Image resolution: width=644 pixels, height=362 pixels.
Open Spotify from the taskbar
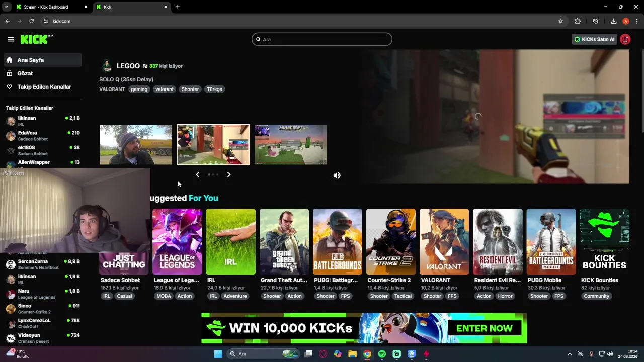(x=382, y=354)
